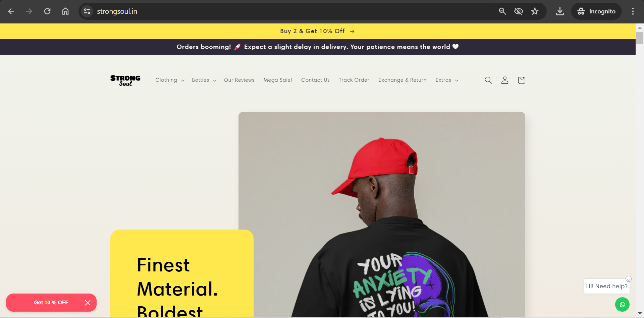Open the browser downloads icon
Image resolution: width=644 pixels, height=318 pixels.
560,11
